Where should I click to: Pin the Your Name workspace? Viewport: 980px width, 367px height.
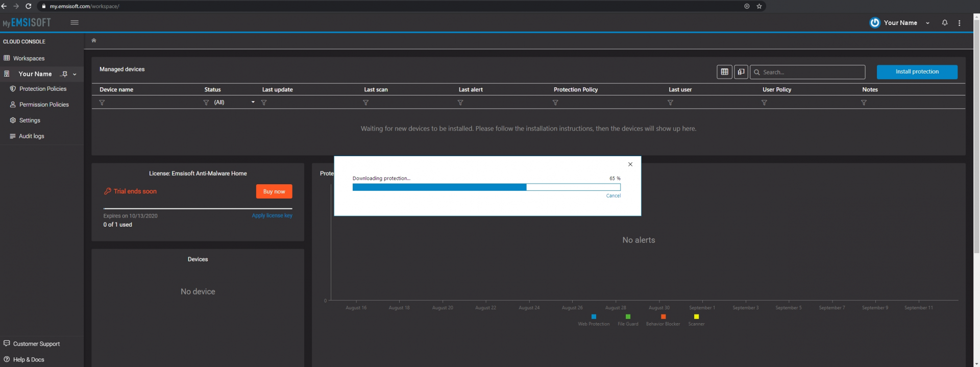pos(64,74)
